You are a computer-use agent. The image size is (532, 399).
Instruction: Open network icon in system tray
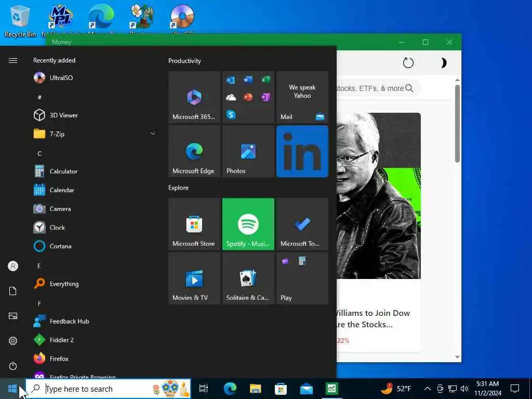pyautogui.click(x=453, y=389)
